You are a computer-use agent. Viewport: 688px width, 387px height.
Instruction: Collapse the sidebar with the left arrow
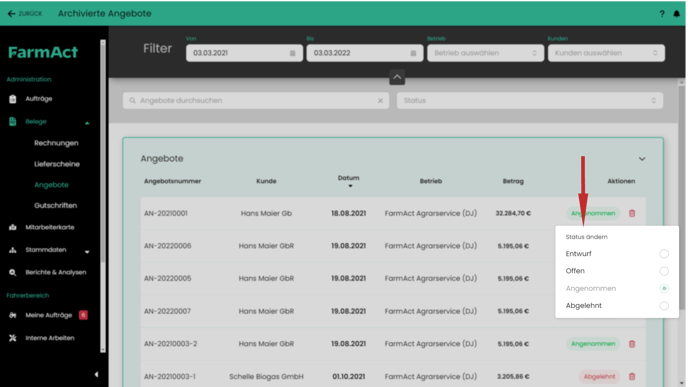coord(97,374)
